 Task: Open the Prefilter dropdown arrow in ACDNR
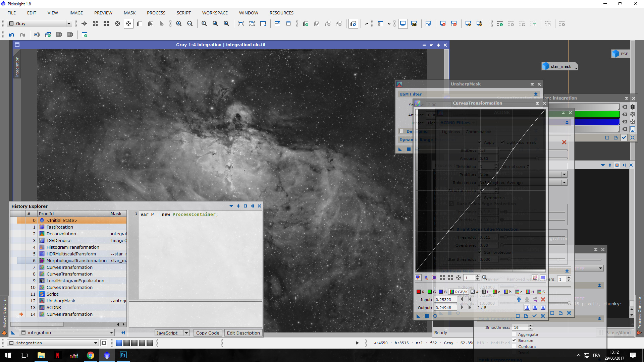coord(564,174)
